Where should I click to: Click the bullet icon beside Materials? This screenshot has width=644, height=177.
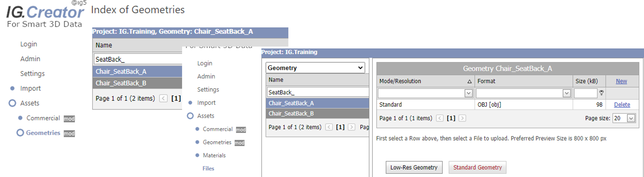[x=197, y=155]
